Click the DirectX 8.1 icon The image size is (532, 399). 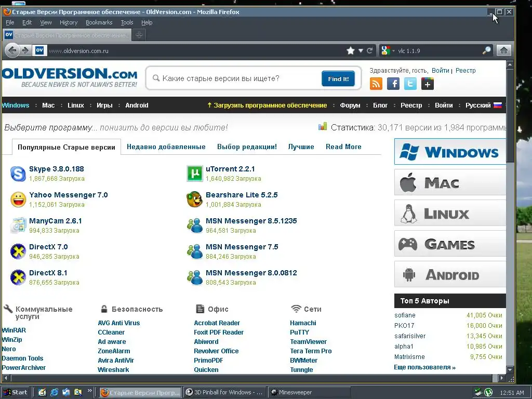18,277
